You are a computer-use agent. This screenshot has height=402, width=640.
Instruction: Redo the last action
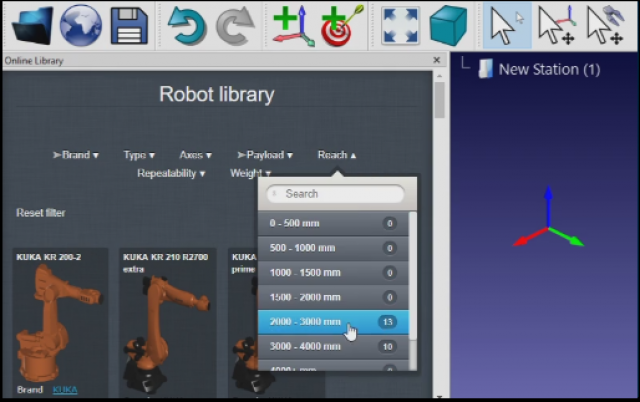(235, 26)
